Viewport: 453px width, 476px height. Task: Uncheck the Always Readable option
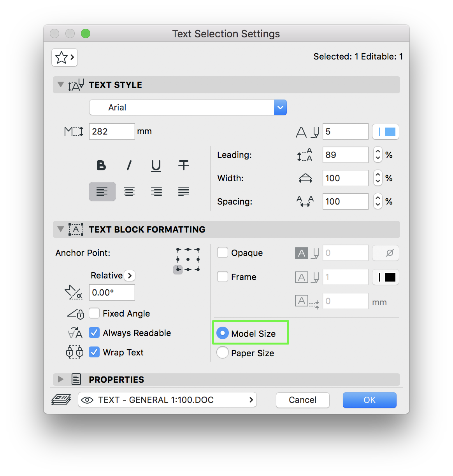[x=94, y=332]
